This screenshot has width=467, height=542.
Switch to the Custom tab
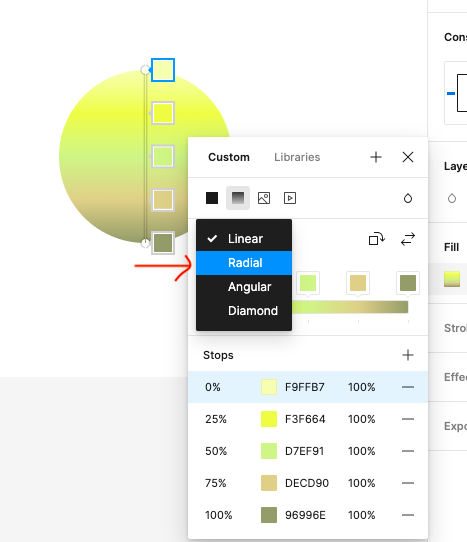coord(229,157)
